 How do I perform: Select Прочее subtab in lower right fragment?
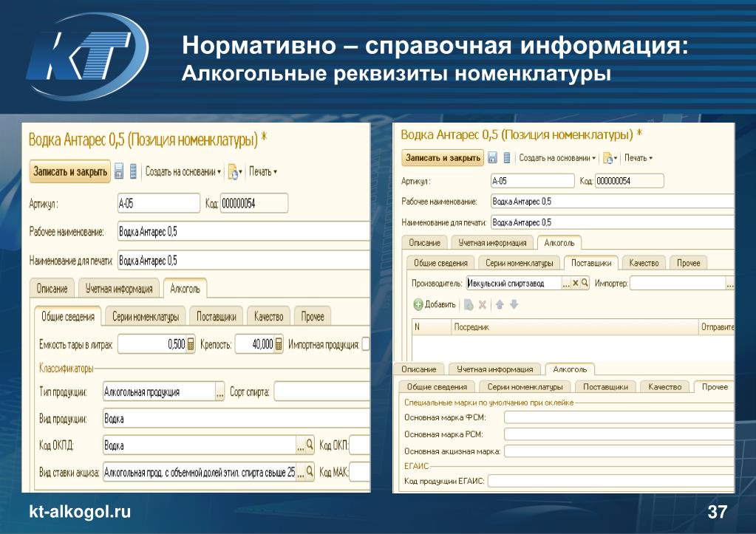[x=715, y=386]
